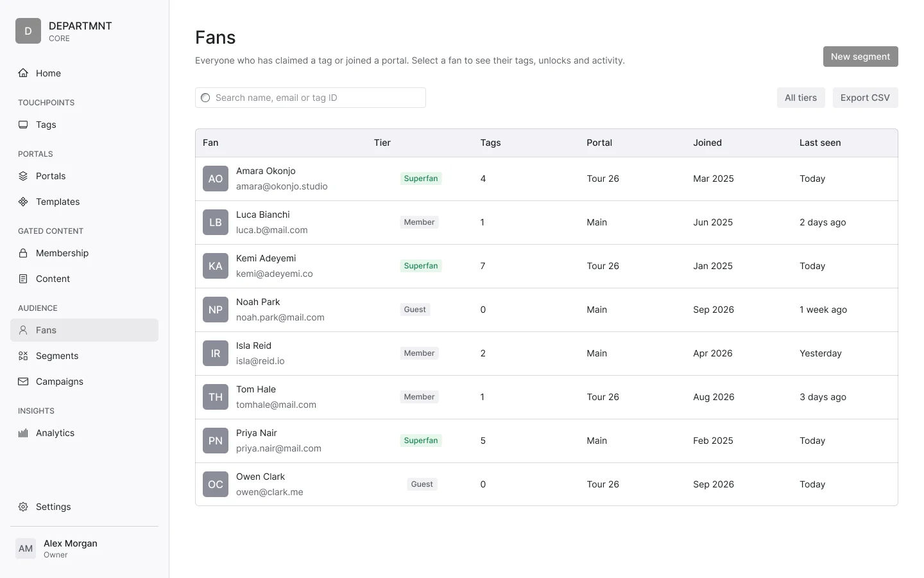Click the 1 week ago last seen cell

(823, 310)
